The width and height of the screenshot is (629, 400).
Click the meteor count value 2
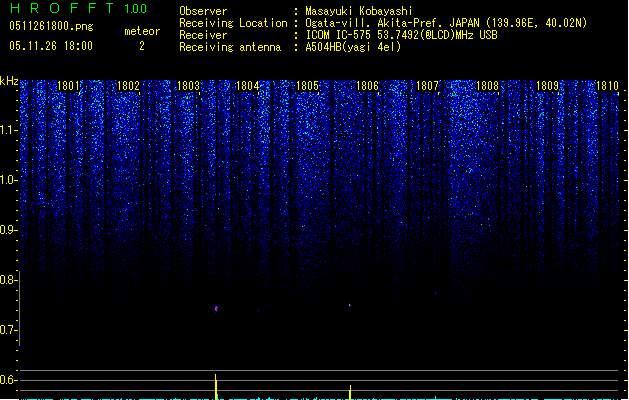click(142, 46)
